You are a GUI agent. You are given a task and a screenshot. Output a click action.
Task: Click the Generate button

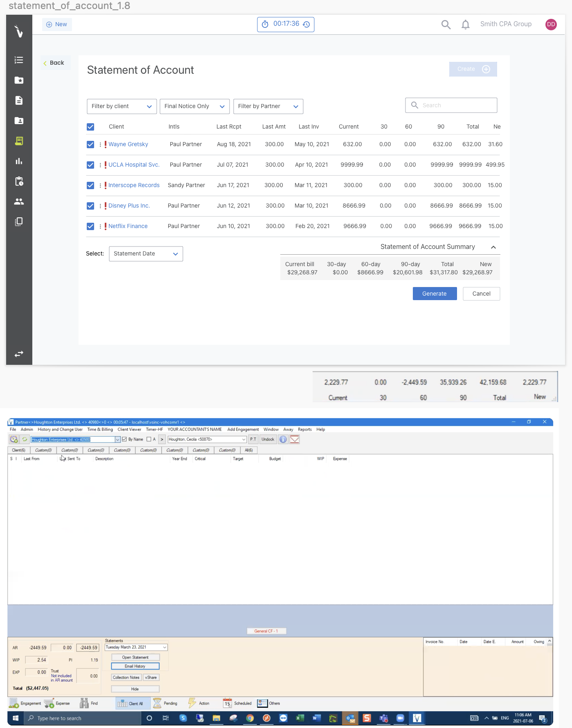point(434,294)
